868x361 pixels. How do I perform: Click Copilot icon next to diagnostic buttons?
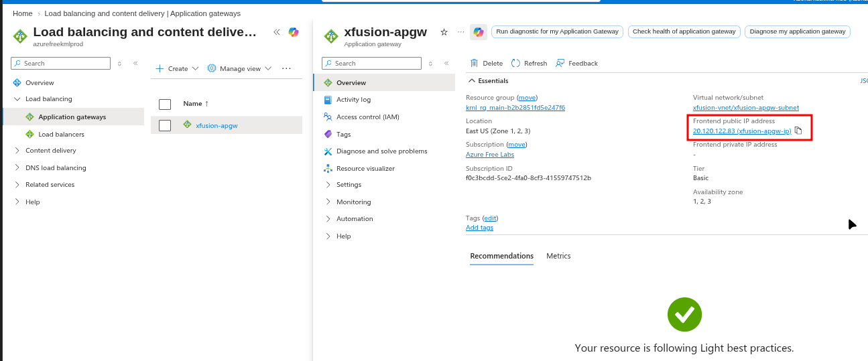479,32
